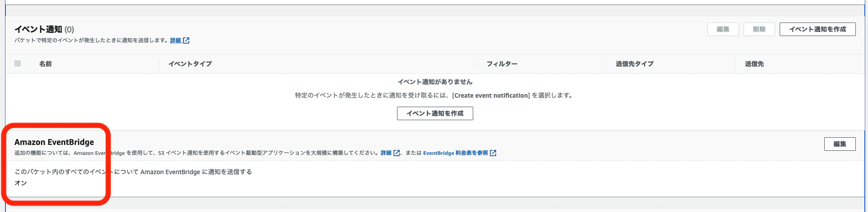Click external link icon after 料金表を参照
The image size is (868, 212).
click(493, 153)
